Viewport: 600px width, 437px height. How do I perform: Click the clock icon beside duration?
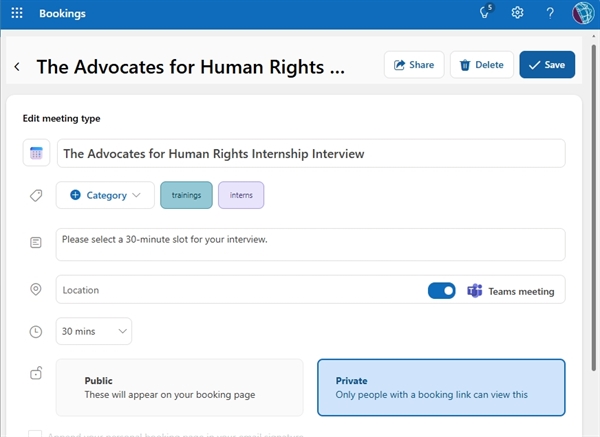click(x=36, y=331)
